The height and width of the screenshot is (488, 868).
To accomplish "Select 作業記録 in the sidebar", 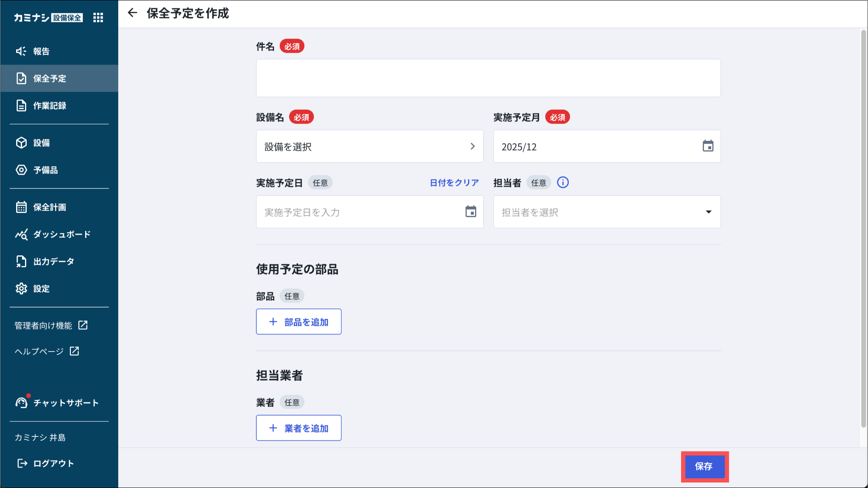I will point(50,106).
